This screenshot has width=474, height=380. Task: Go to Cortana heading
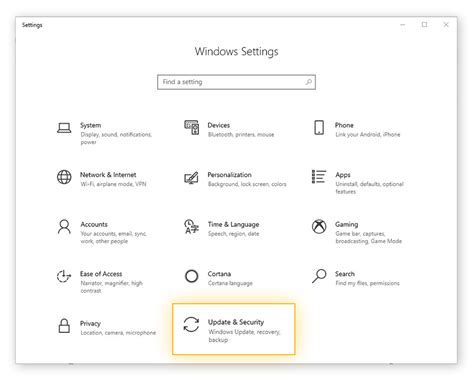click(x=219, y=274)
